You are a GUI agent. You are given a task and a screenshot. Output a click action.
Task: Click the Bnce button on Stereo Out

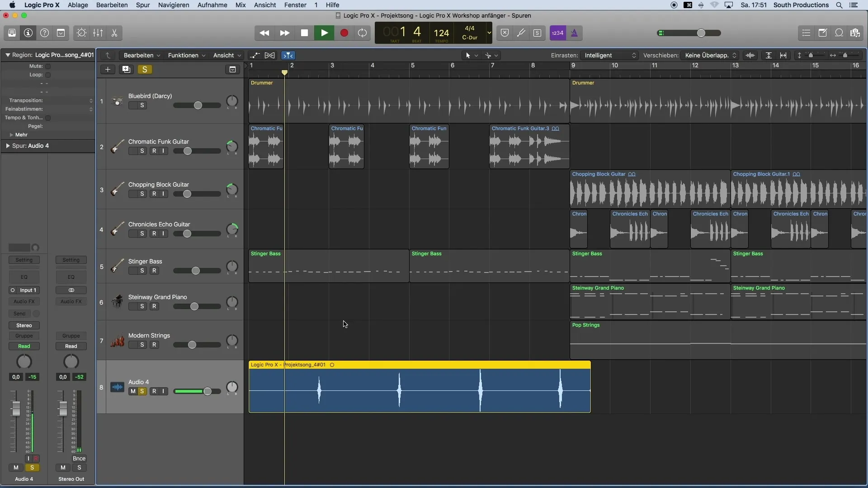pyautogui.click(x=79, y=459)
